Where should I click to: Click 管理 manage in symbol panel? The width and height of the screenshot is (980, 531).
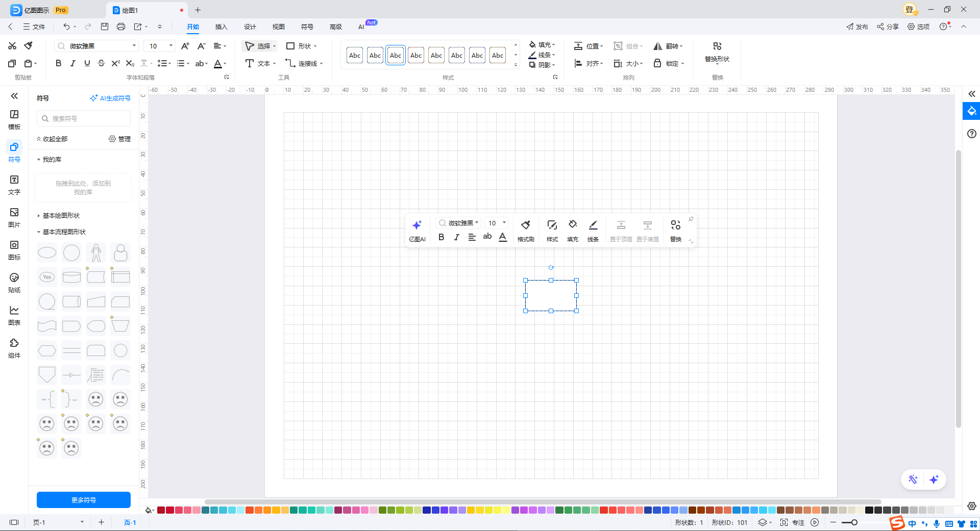tap(120, 139)
